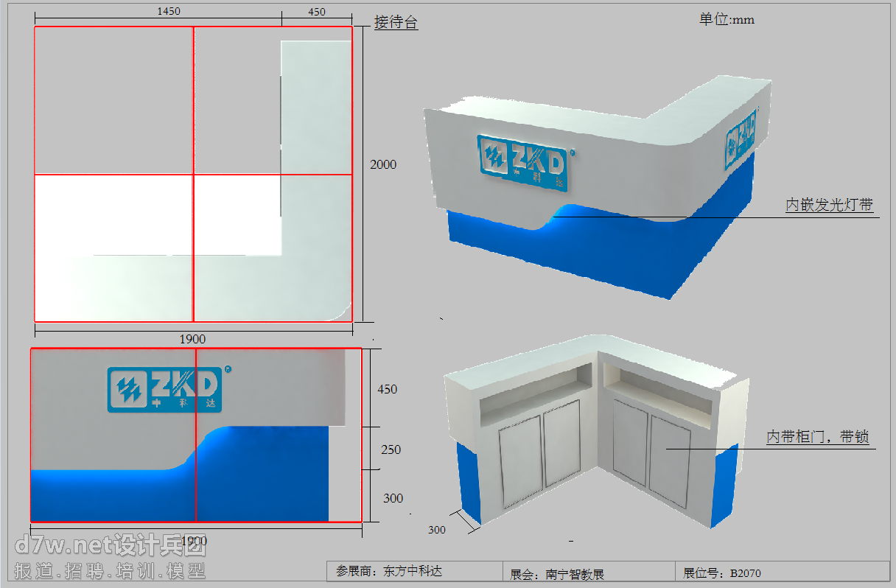Screen dimensions: 896x588
Task: Click the 300 depth dimension under back-view render
Action: 437,529
